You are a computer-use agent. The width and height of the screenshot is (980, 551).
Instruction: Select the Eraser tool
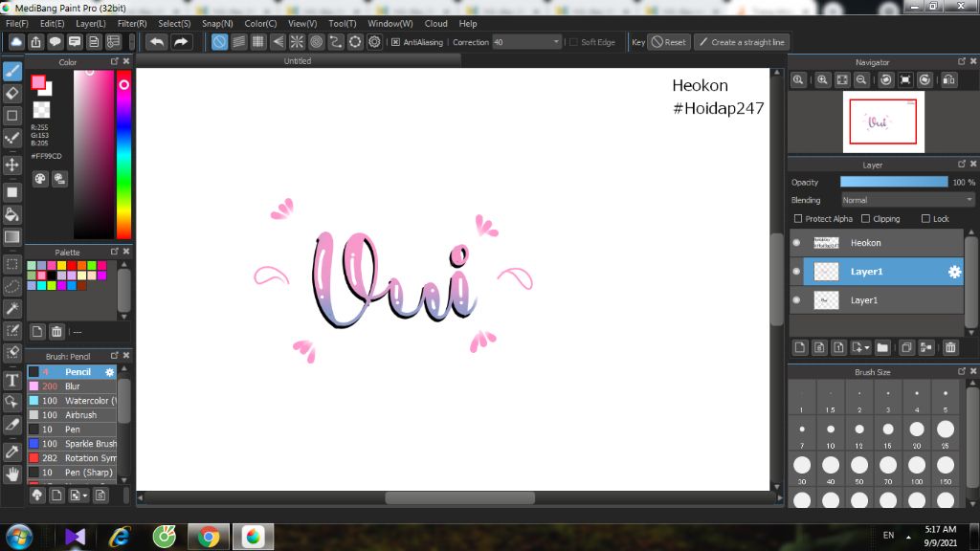point(12,94)
